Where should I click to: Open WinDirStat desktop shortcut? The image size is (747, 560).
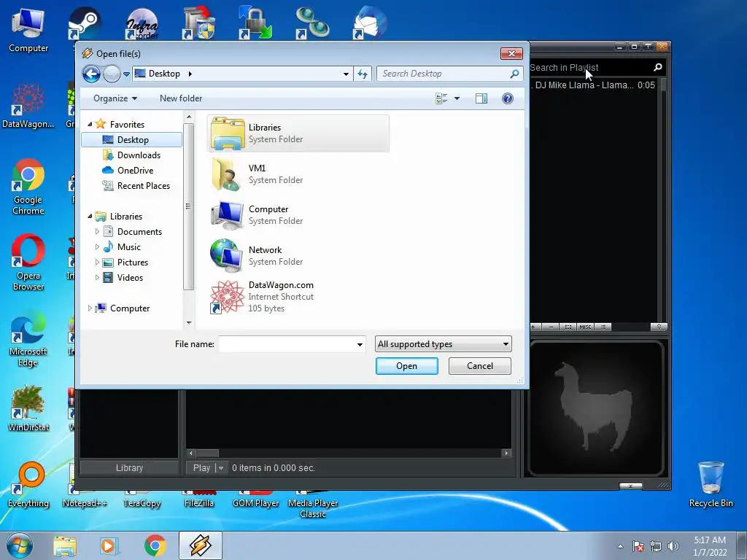point(28,408)
